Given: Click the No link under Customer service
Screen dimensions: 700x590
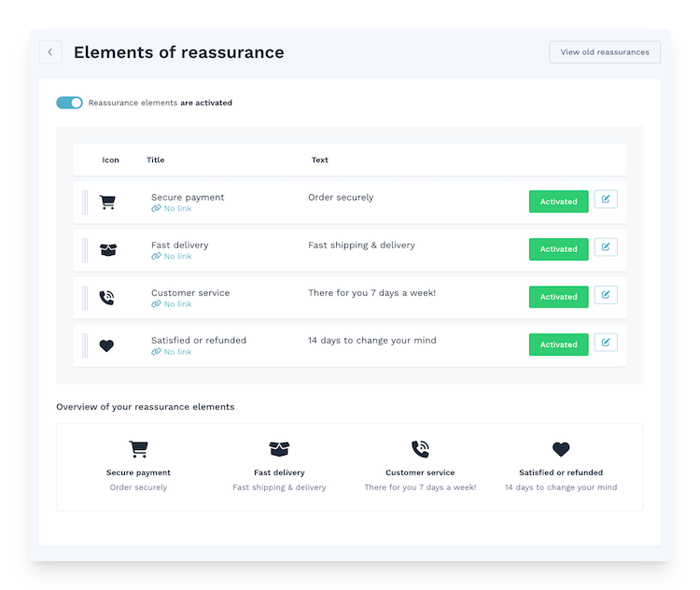Looking at the screenshot, I should click(172, 304).
